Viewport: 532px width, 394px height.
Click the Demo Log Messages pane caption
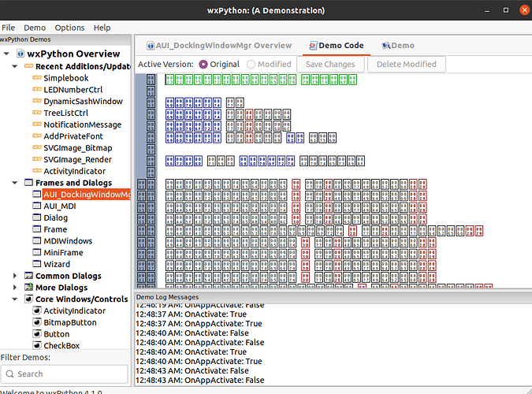[333, 297]
